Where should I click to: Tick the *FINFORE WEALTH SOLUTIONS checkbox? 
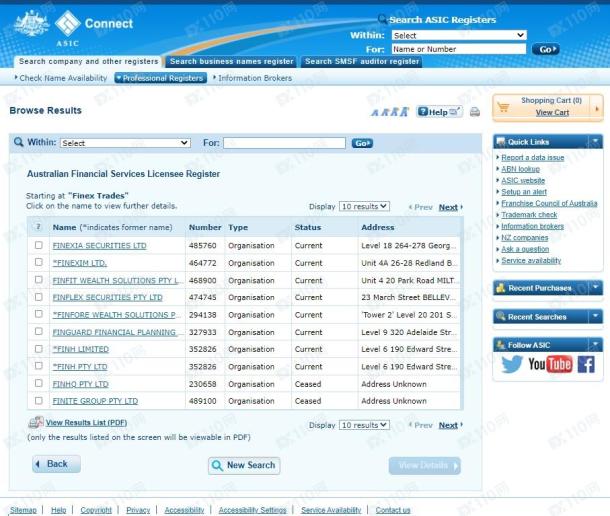click(x=39, y=314)
